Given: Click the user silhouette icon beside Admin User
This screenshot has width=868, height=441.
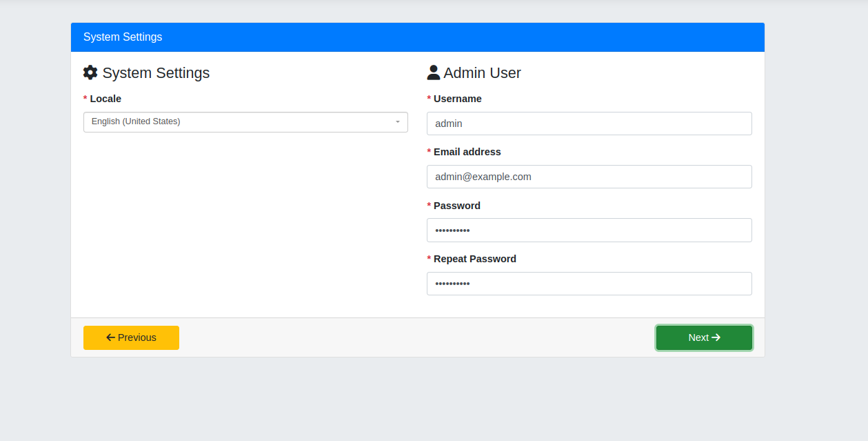Looking at the screenshot, I should pyautogui.click(x=434, y=72).
